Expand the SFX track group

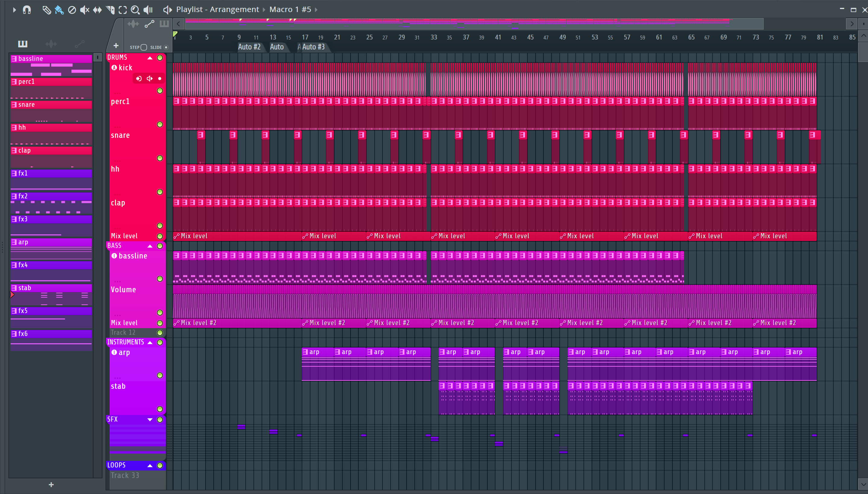tap(149, 420)
